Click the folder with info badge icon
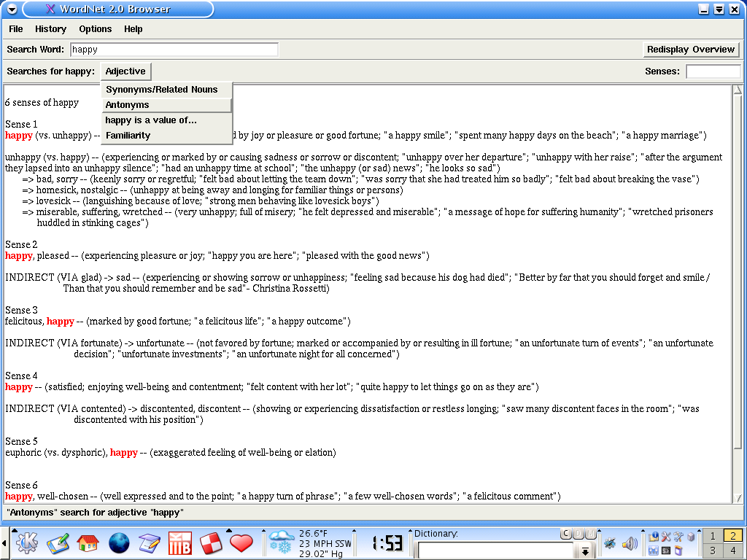The height and width of the screenshot is (560, 747). [654, 537]
